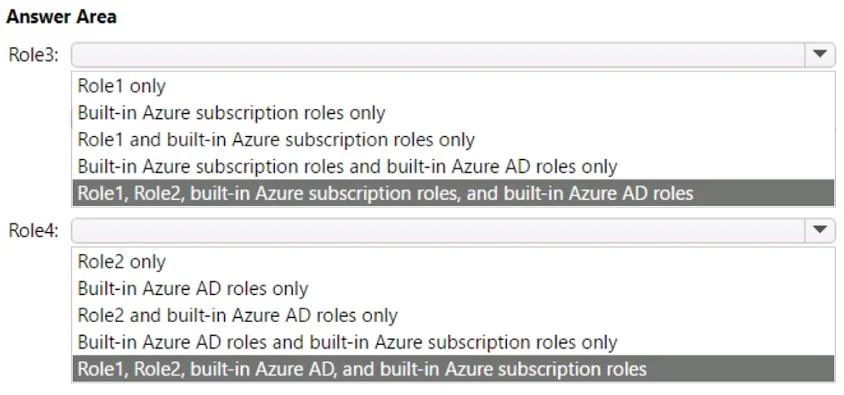The height and width of the screenshot is (395, 844).
Task: Choose 'Built-in Azure subscription roles and built-in Azure AD roles only'
Action: tap(453, 167)
